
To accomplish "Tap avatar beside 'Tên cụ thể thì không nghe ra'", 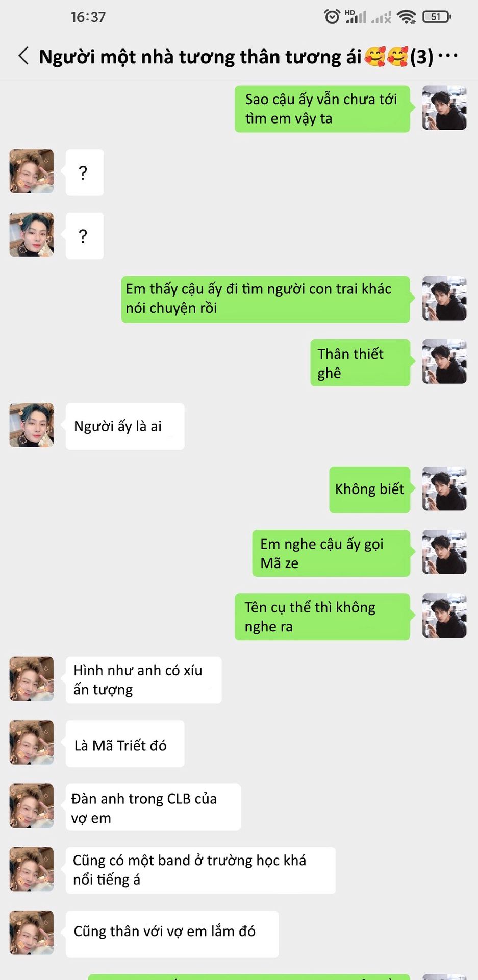I will tap(444, 616).
